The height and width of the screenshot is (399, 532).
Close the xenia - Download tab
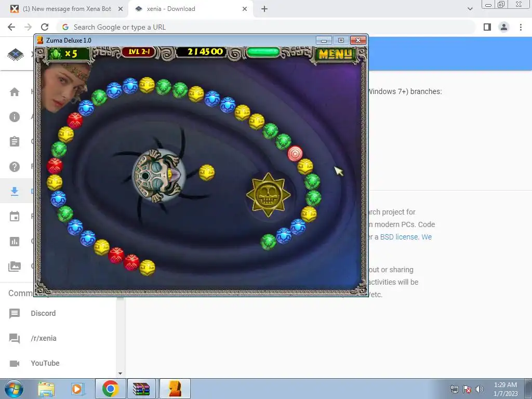[245, 9]
